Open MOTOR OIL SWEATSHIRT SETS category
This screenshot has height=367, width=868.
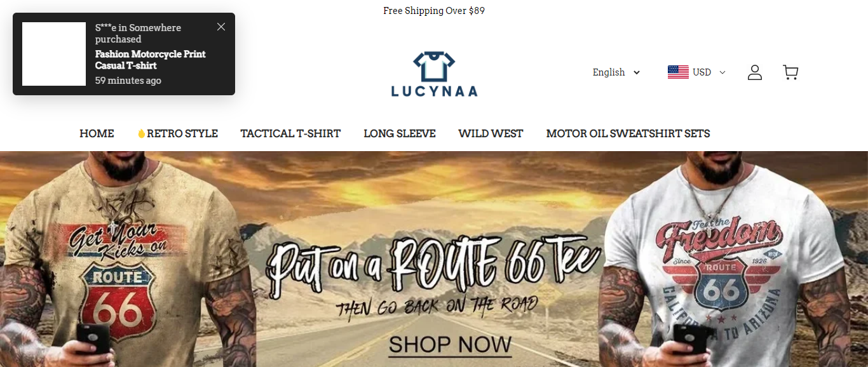[628, 133]
